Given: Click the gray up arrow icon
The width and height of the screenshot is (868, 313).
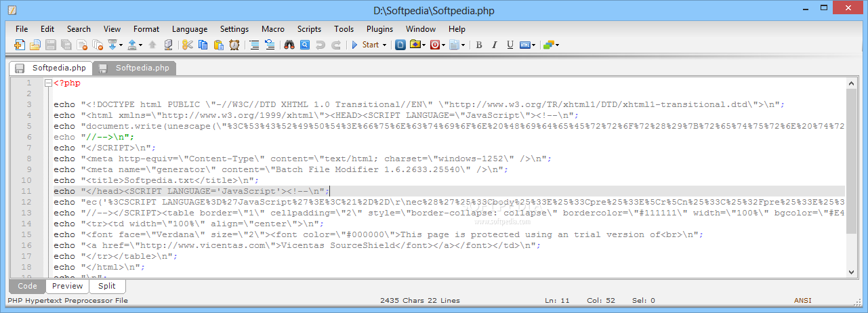Looking at the screenshot, I should click(152, 45).
